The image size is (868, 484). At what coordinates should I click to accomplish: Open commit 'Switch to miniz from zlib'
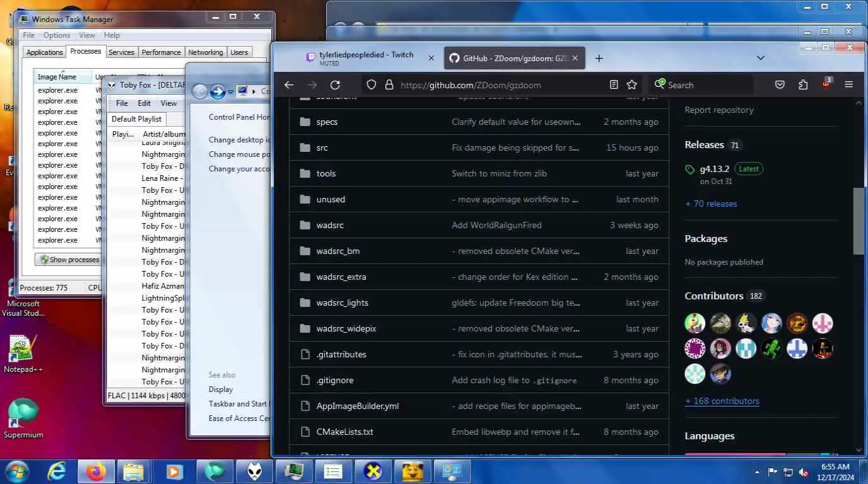point(499,173)
